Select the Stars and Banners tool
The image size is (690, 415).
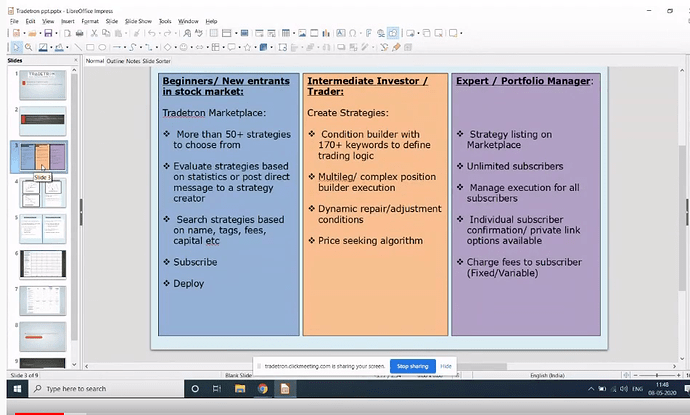(x=247, y=47)
